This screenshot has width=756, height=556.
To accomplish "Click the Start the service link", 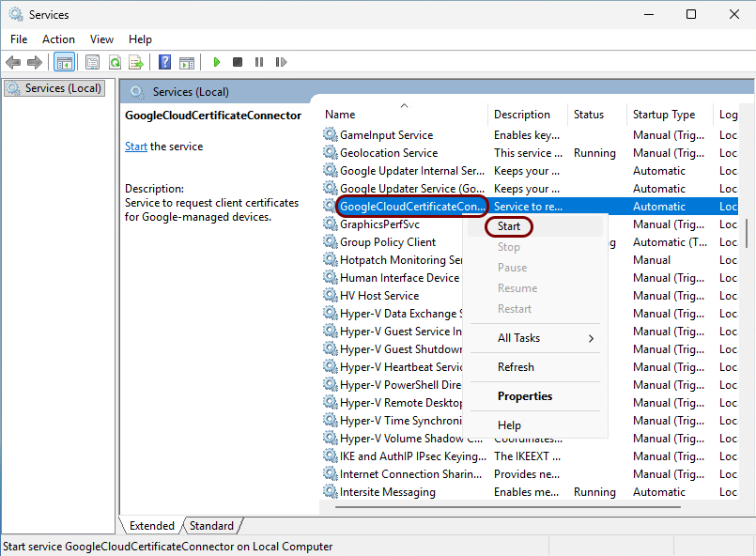I will tap(136, 147).
